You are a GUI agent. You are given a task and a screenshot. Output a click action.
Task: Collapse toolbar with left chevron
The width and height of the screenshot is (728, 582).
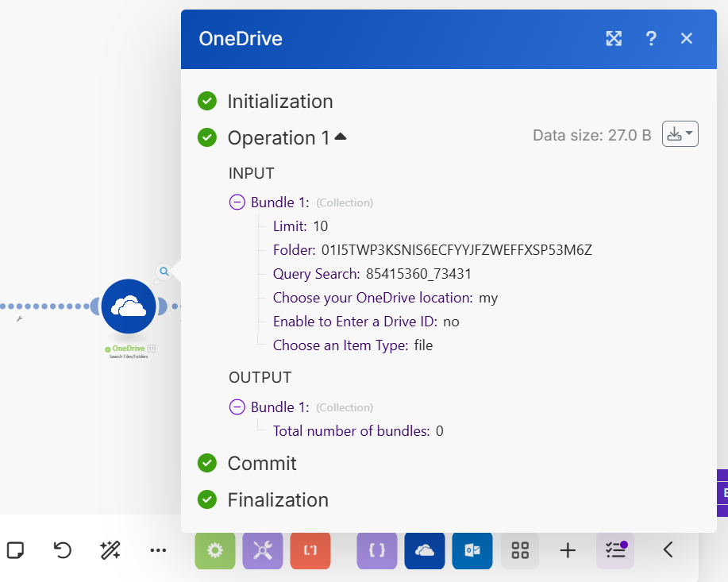click(668, 550)
